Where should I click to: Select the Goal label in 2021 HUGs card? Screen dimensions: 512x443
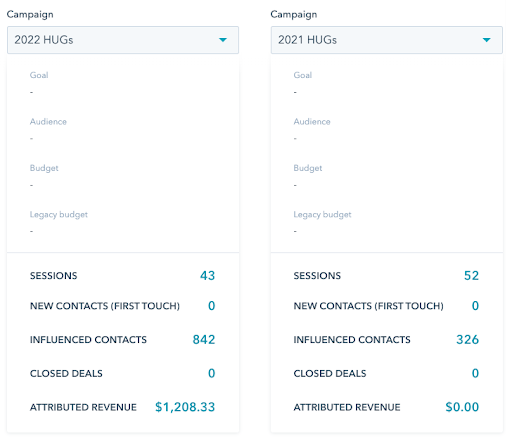(x=303, y=75)
